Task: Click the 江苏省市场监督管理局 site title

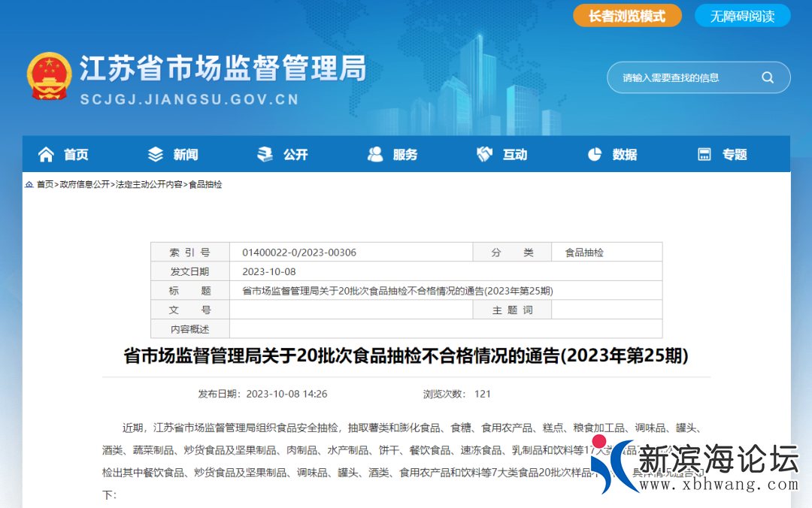Action: [x=223, y=68]
